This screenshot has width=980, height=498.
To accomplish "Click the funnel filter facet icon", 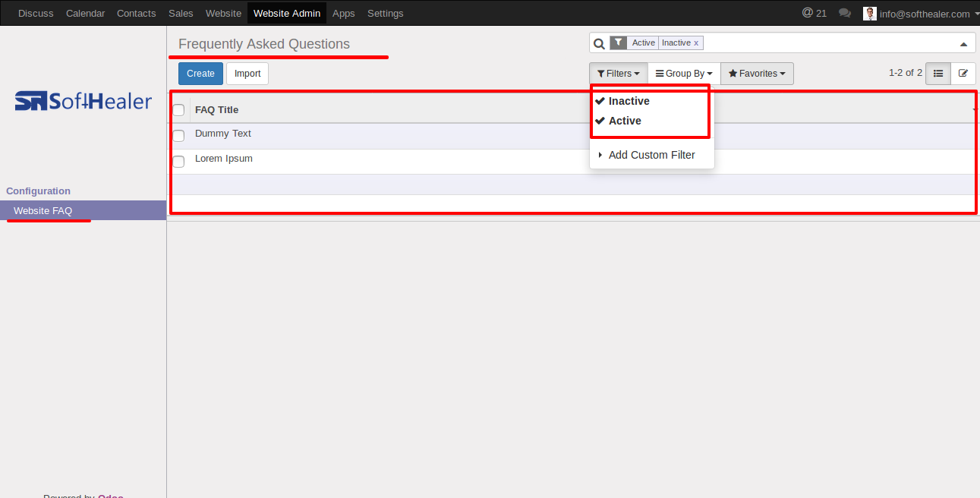I will coord(619,43).
